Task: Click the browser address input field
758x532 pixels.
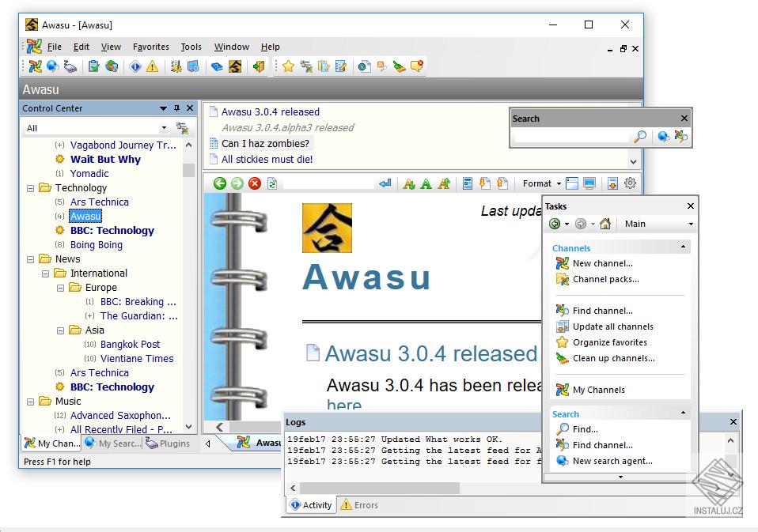Action: pos(328,183)
